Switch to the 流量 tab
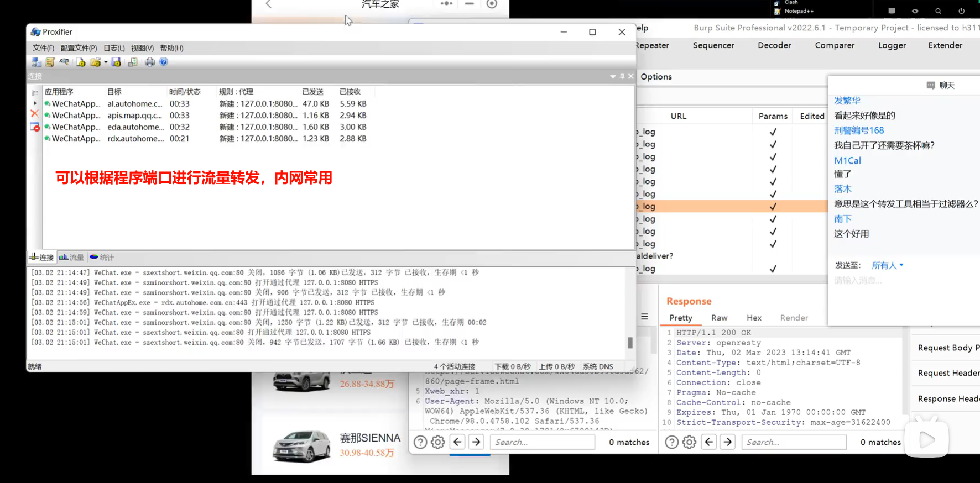The image size is (980, 483). coord(72,258)
